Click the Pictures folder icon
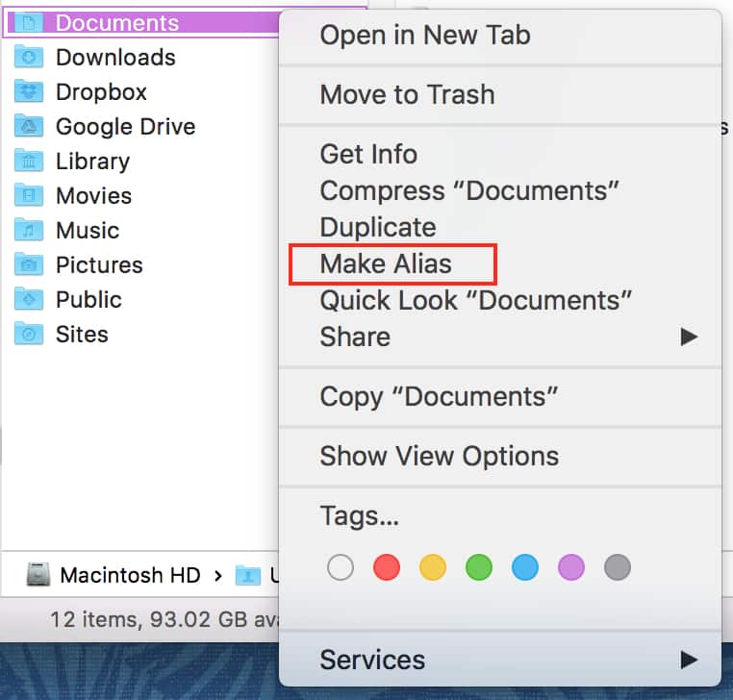 [30, 265]
